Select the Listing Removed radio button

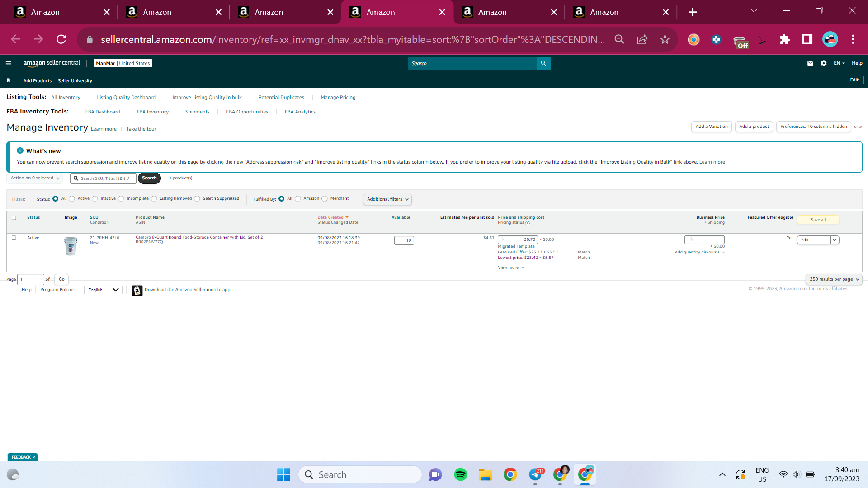[154, 199]
